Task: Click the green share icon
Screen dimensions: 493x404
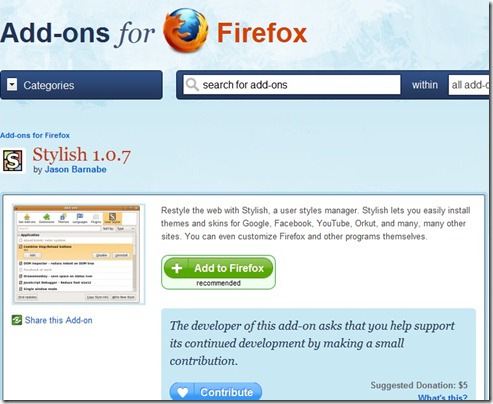Action: pyautogui.click(x=17, y=320)
